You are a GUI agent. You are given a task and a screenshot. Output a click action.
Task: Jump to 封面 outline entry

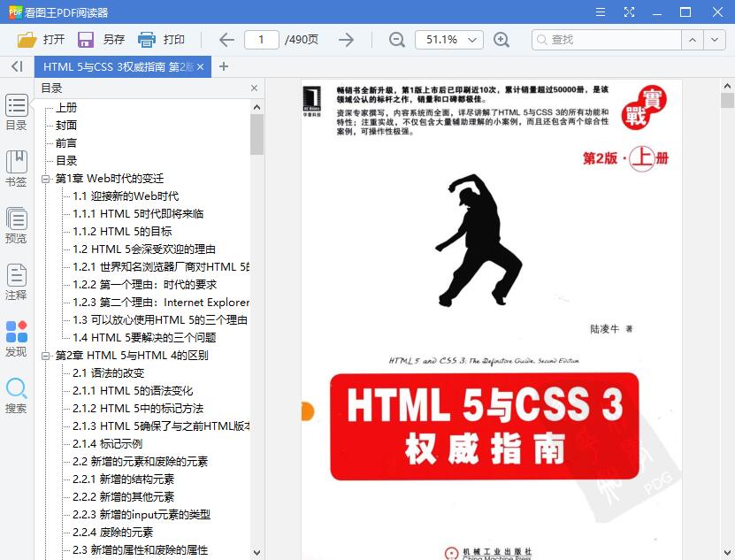point(66,126)
